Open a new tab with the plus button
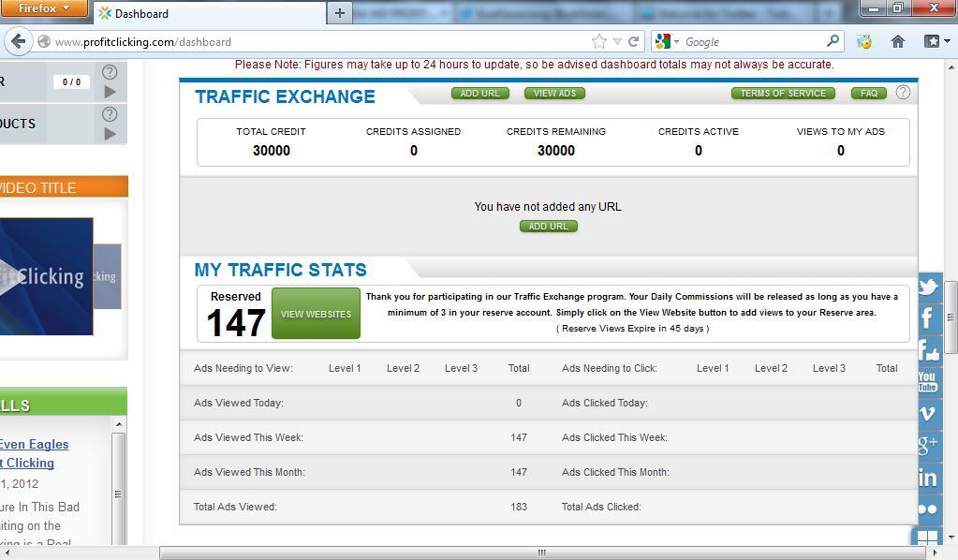Screen dimensions: 958x560 (x=340, y=13)
